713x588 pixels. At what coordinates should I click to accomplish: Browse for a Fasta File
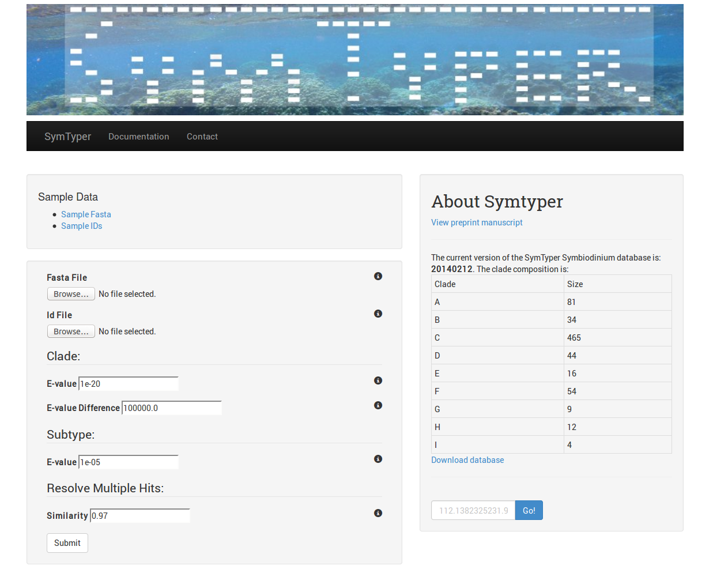tap(71, 294)
